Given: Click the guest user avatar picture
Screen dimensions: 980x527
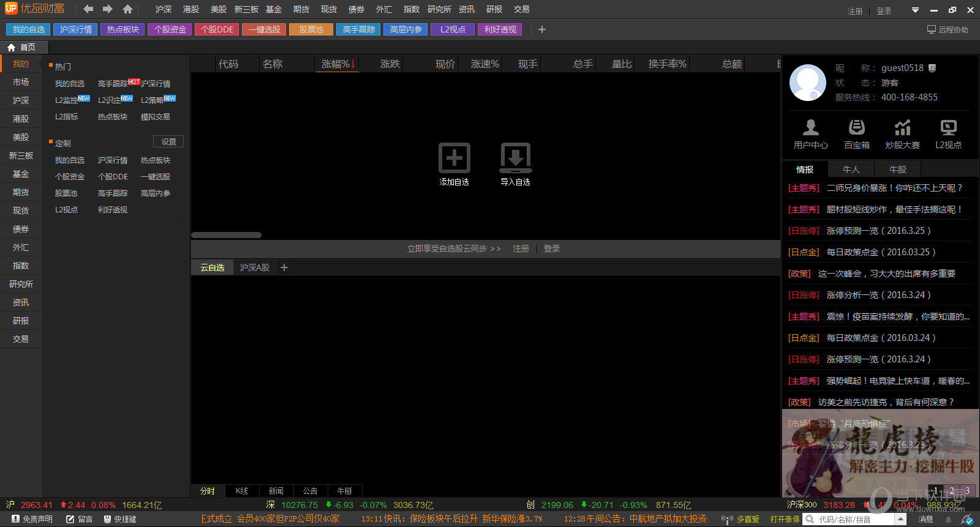Looking at the screenshot, I should pyautogui.click(x=808, y=83).
